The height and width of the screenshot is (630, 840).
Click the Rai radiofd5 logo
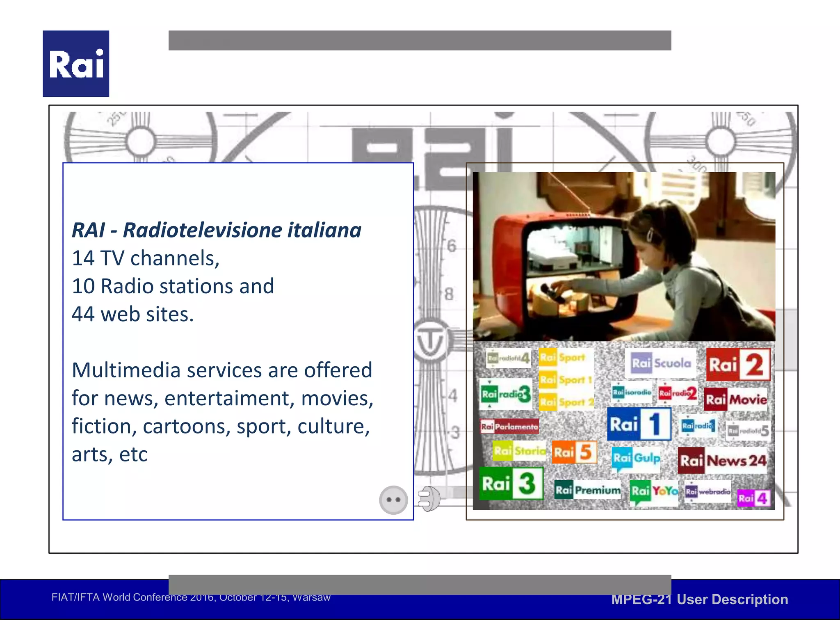(x=748, y=431)
